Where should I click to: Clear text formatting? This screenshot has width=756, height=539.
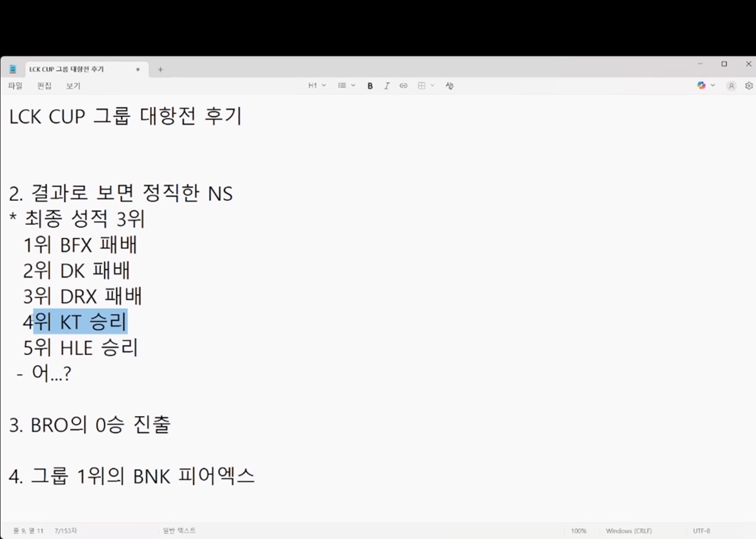click(x=449, y=86)
